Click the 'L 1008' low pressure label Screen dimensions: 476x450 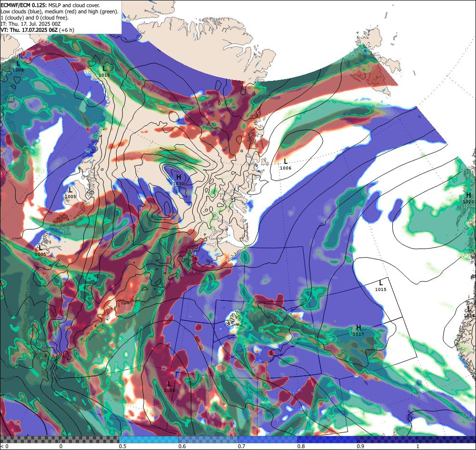(18, 66)
